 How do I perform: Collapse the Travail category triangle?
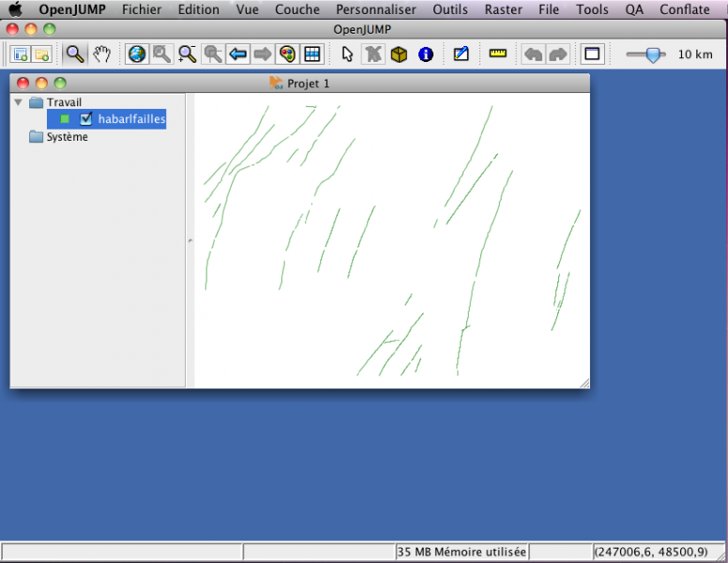click(x=19, y=102)
